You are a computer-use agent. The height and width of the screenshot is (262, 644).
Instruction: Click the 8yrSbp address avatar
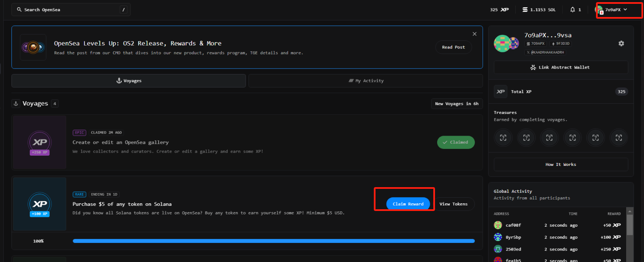(x=498, y=237)
